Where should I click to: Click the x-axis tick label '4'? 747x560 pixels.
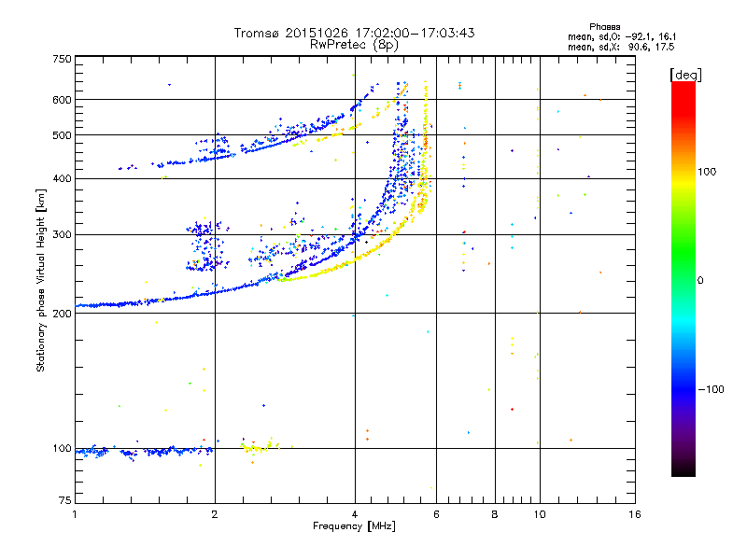pyautogui.click(x=355, y=514)
